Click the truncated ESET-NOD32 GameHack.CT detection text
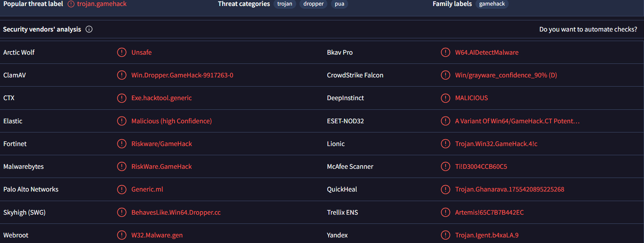This screenshot has width=644, height=243. (517, 121)
